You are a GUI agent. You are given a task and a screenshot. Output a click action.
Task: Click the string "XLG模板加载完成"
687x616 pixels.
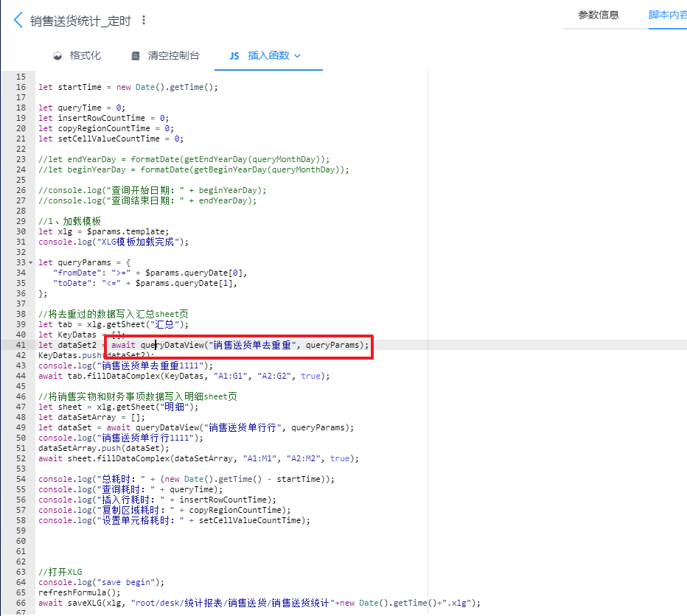tap(138, 242)
